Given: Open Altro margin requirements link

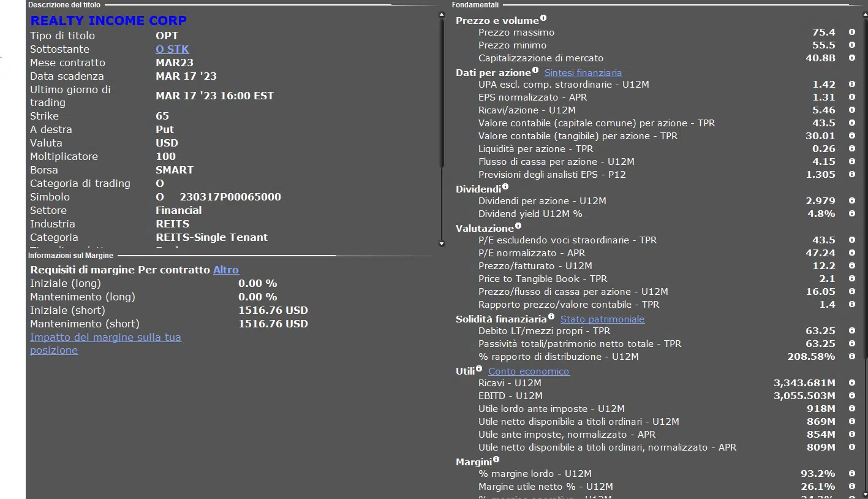Looking at the screenshot, I should 225,270.
